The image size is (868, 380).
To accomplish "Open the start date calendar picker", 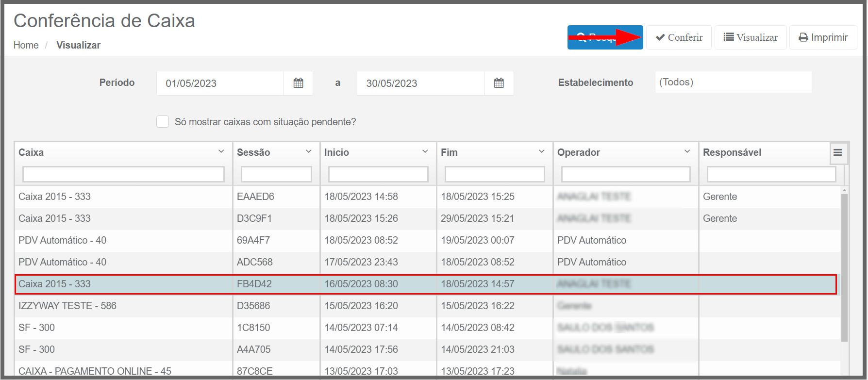I will (x=298, y=83).
